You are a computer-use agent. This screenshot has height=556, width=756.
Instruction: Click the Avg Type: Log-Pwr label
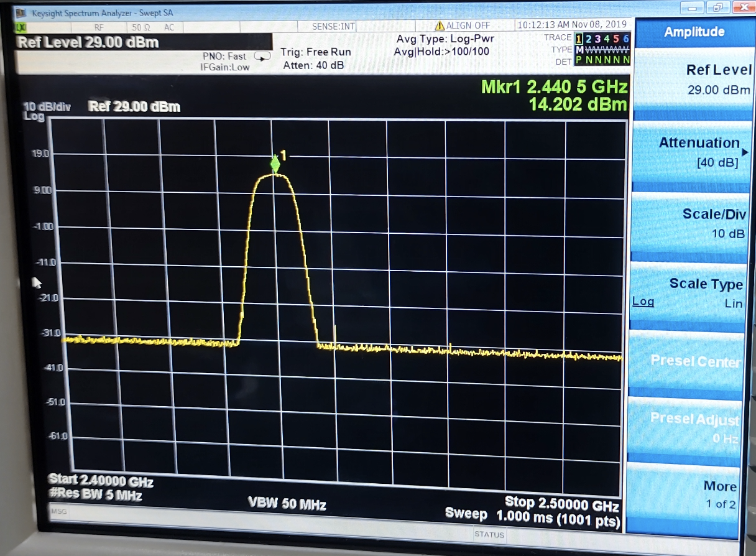pyautogui.click(x=445, y=39)
